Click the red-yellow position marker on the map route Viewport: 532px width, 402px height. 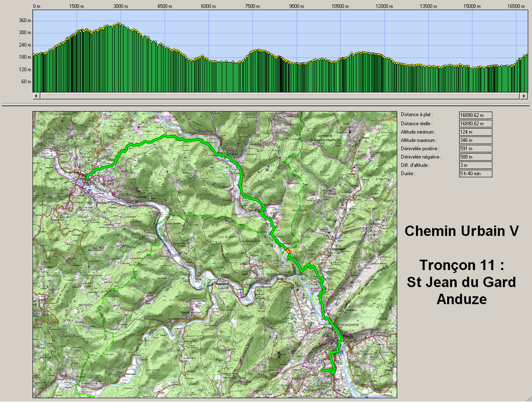coord(288,251)
